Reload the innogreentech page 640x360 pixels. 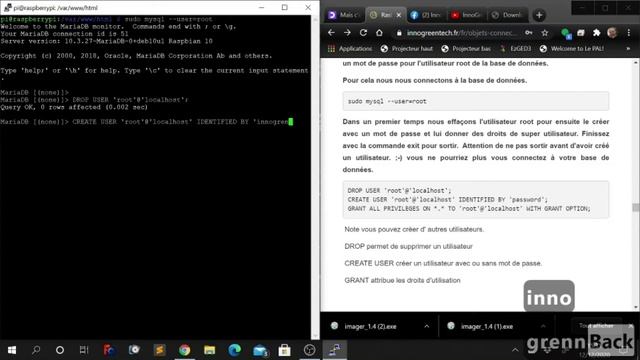click(x=363, y=33)
